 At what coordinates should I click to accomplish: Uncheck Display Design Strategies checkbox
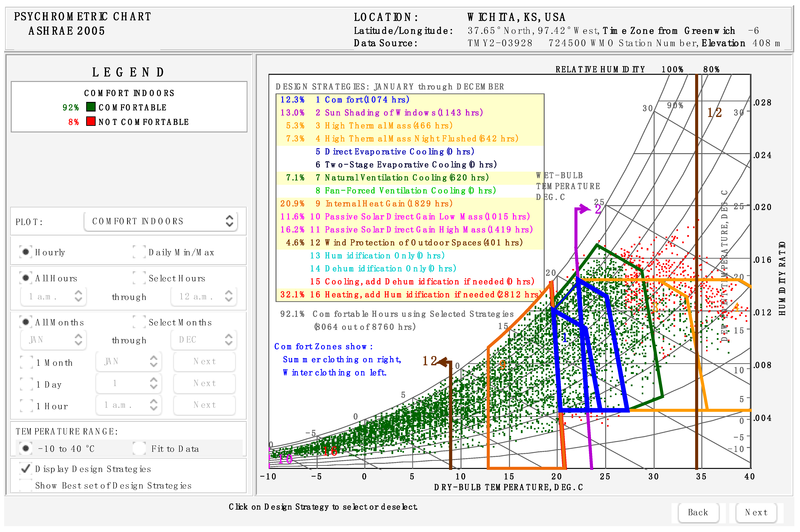tap(25, 469)
